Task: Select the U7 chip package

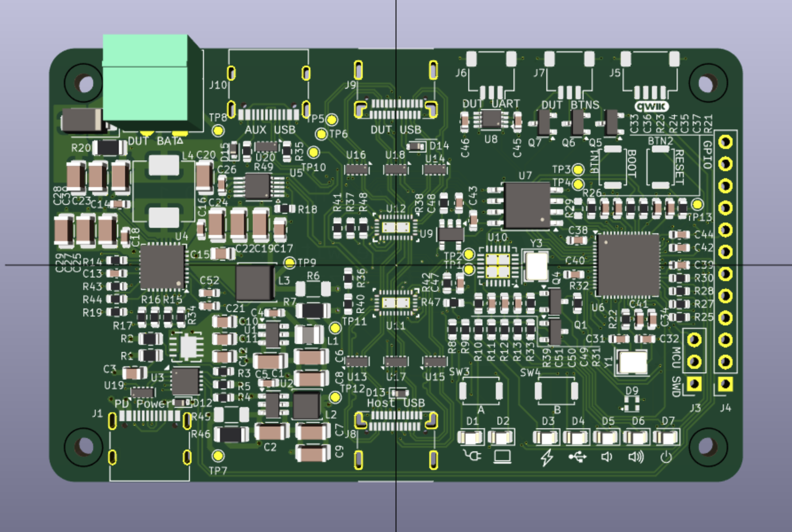Action: (528, 206)
